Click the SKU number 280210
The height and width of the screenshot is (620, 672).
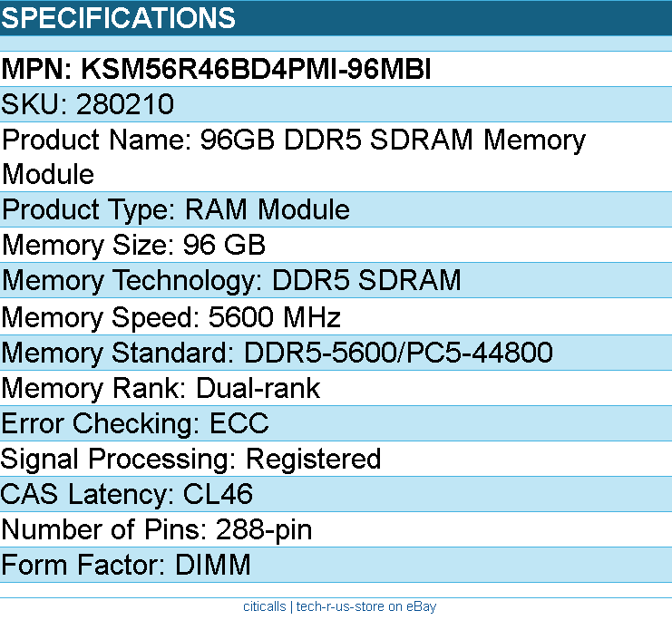pos(125,105)
